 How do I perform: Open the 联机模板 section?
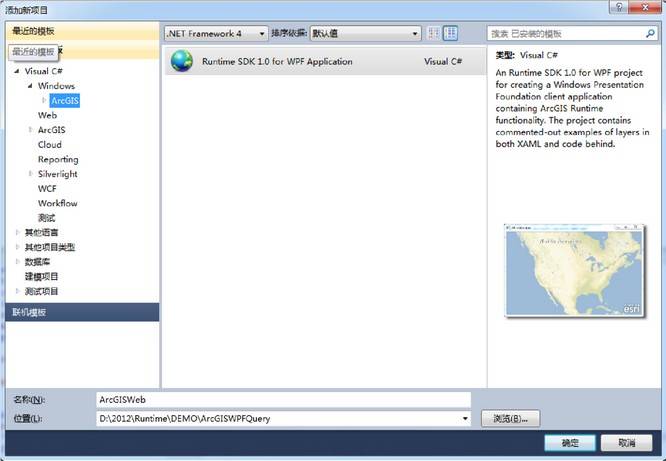[82, 312]
